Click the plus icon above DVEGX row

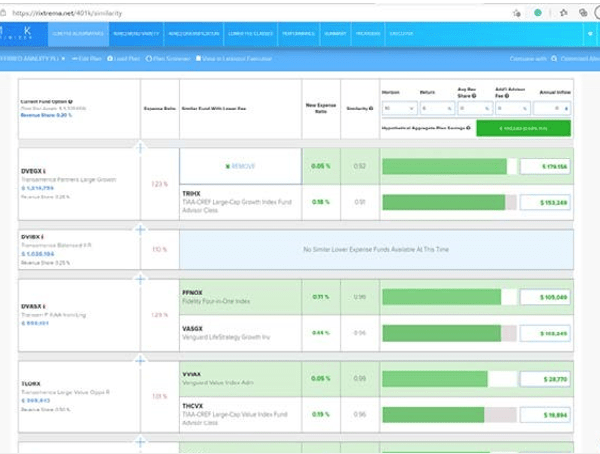click(x=140, y=147)
